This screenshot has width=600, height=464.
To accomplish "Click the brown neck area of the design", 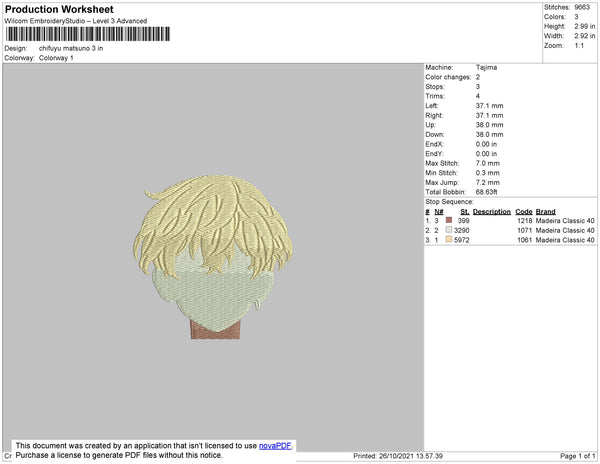I will click(x=215, y=332).
